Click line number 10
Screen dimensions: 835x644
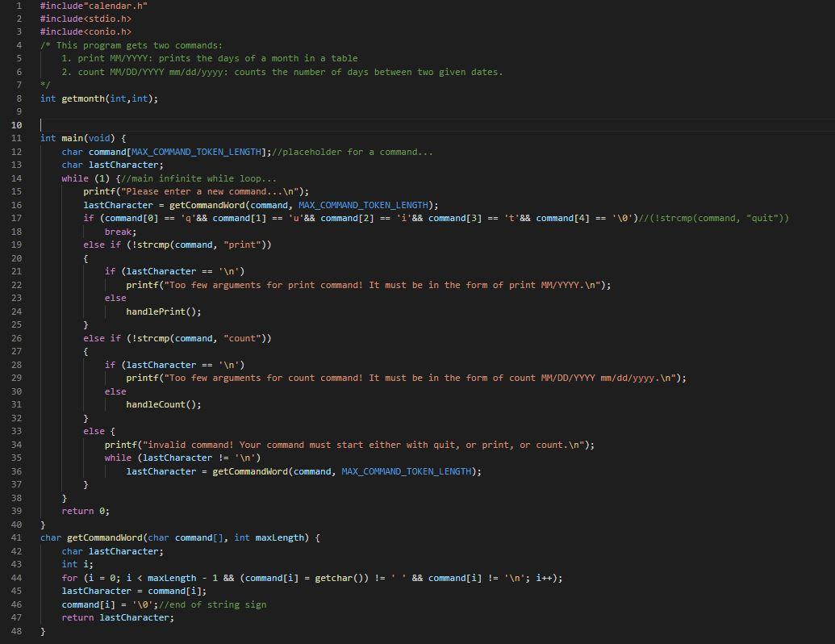point(16,124)
